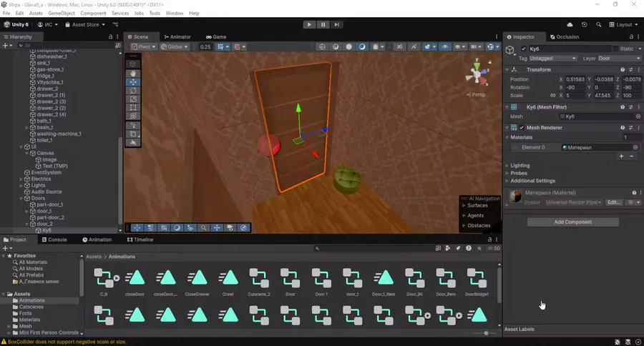Select the Hand view tool

click(x=132, y=74)
